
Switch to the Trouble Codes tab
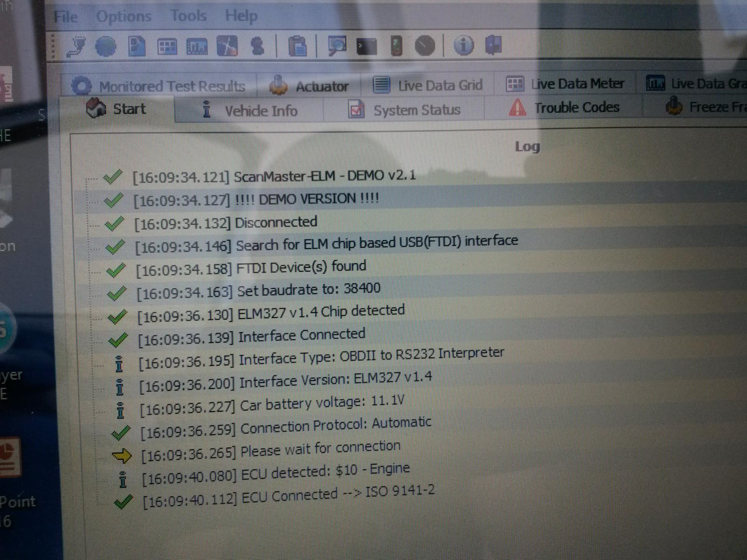tap(563, 107)
